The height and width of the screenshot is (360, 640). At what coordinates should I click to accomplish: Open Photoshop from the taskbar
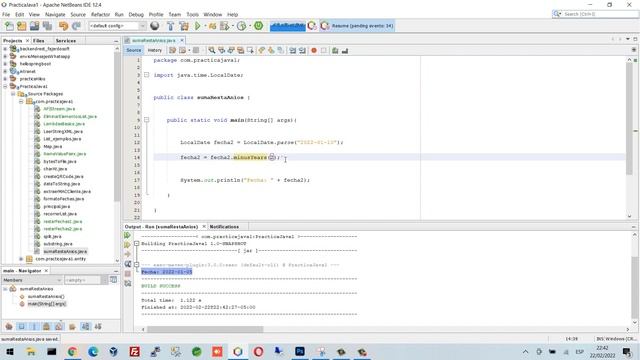(x=300, y=351)
